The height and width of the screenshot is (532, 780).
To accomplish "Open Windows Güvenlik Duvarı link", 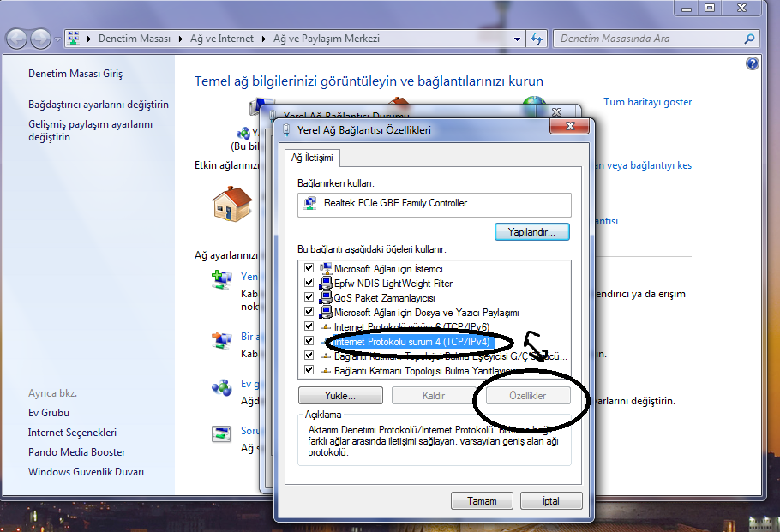I will pyautogui.click(x=86, y=472).
